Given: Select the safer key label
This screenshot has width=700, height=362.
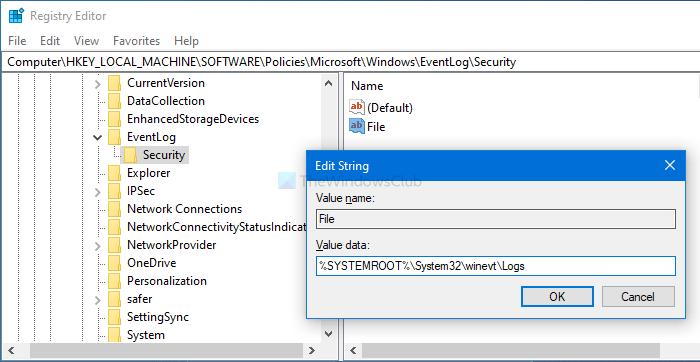Looking at the screenshot, I should (140, 299).
